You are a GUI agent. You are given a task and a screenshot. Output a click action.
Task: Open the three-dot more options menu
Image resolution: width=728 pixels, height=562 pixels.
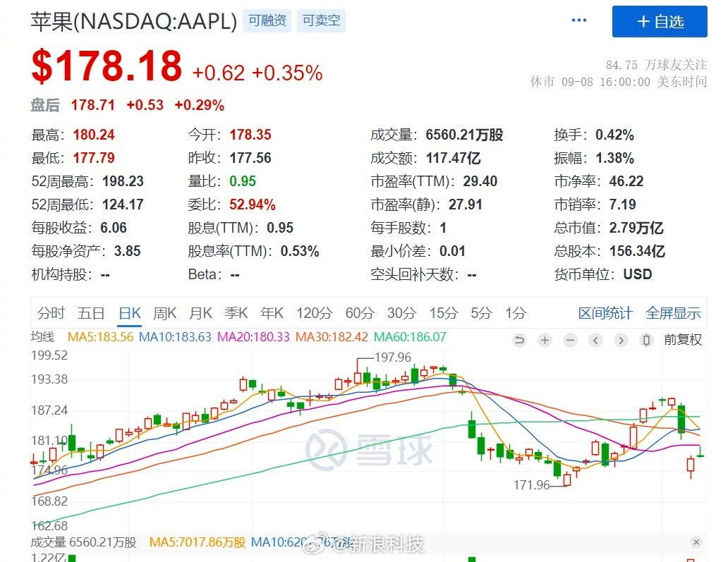point(578,20)
